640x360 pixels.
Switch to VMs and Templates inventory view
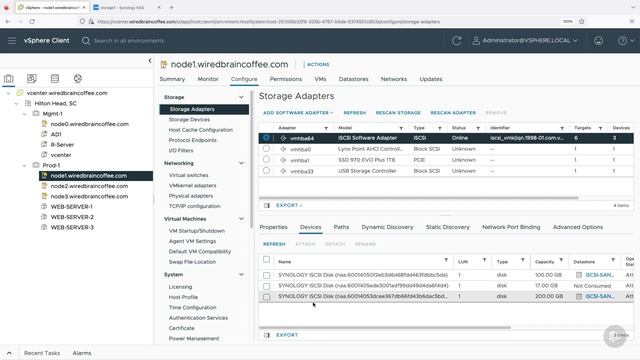[x=31, y=78]
